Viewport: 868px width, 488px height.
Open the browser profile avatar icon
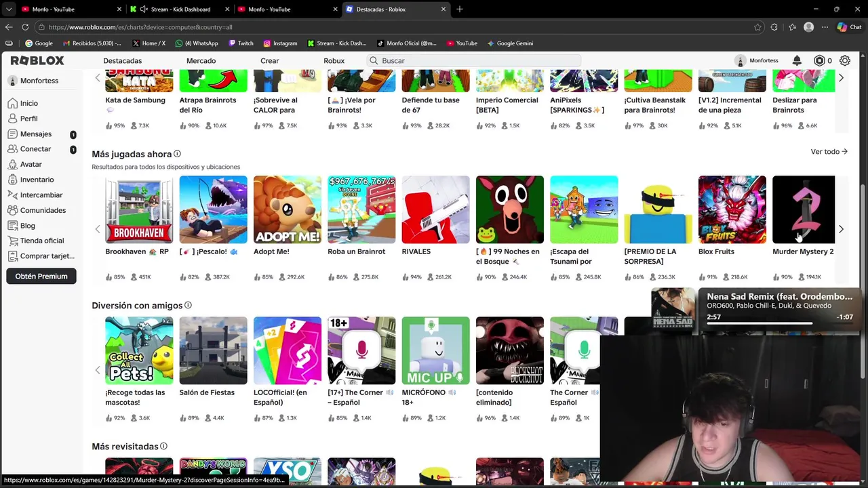[808, 27]
